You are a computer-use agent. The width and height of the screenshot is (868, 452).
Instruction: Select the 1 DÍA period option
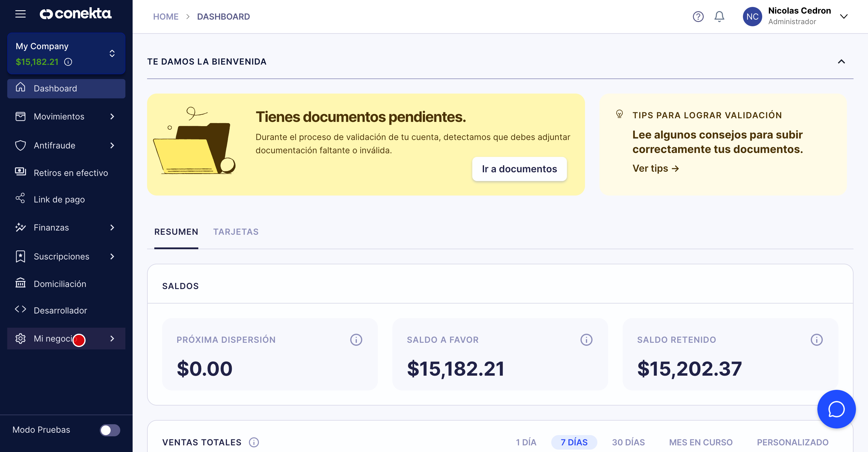point(526,442)
